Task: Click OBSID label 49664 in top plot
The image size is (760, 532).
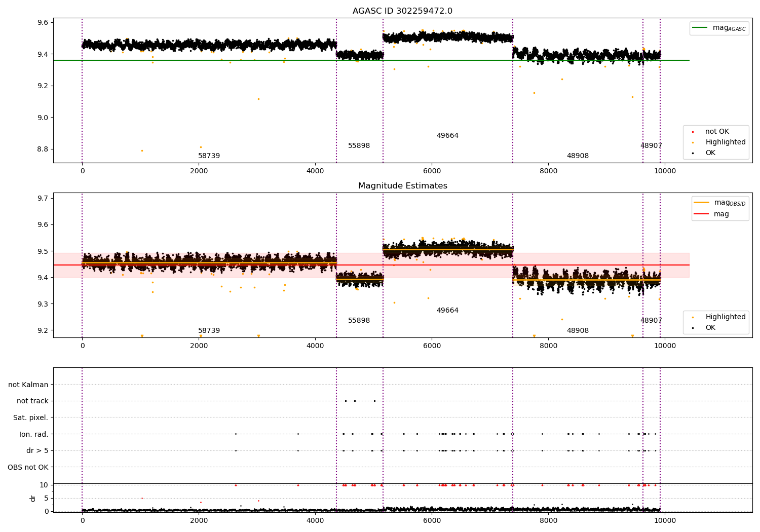Action: (447, 136)
